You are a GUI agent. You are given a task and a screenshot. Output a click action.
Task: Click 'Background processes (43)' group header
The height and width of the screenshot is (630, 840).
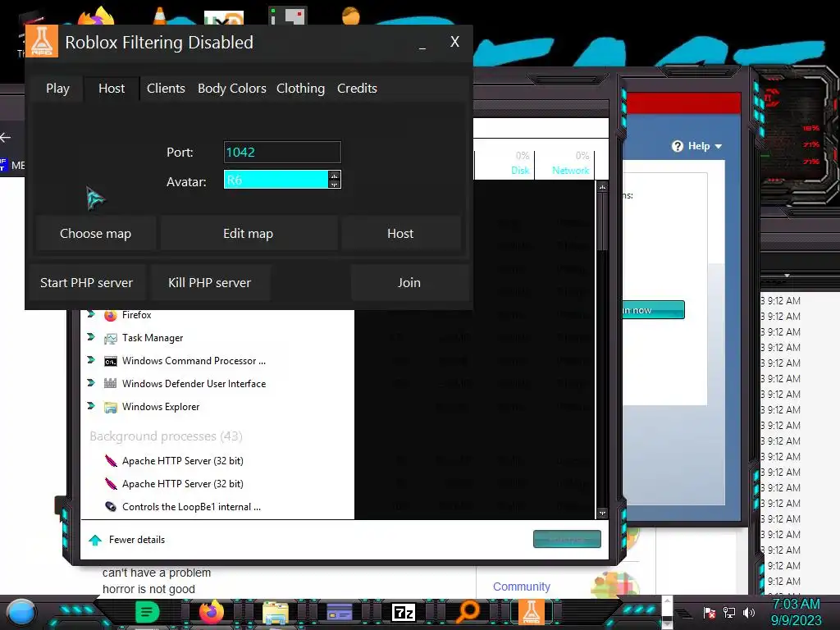pyautogui.click(x=166, y=436)
